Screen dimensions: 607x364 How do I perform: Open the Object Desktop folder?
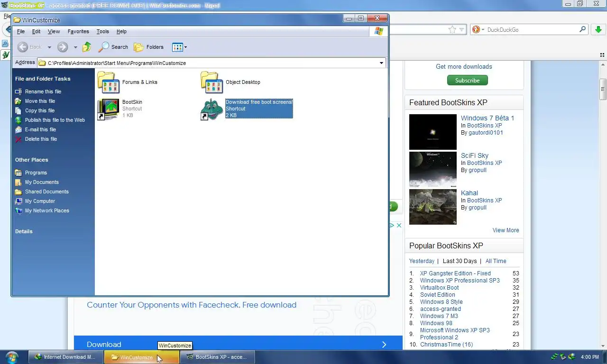click(212, 82)
